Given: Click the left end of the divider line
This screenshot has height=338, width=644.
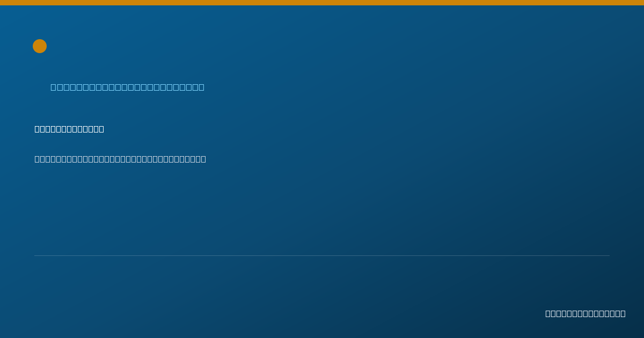Looking at the screenshot, I should point(35,255).
